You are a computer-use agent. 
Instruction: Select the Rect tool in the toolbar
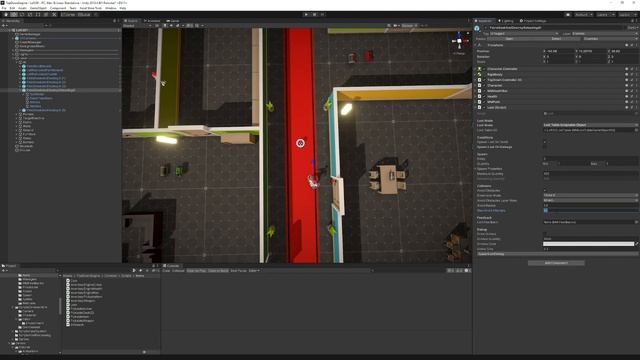(x=38, y=15)
